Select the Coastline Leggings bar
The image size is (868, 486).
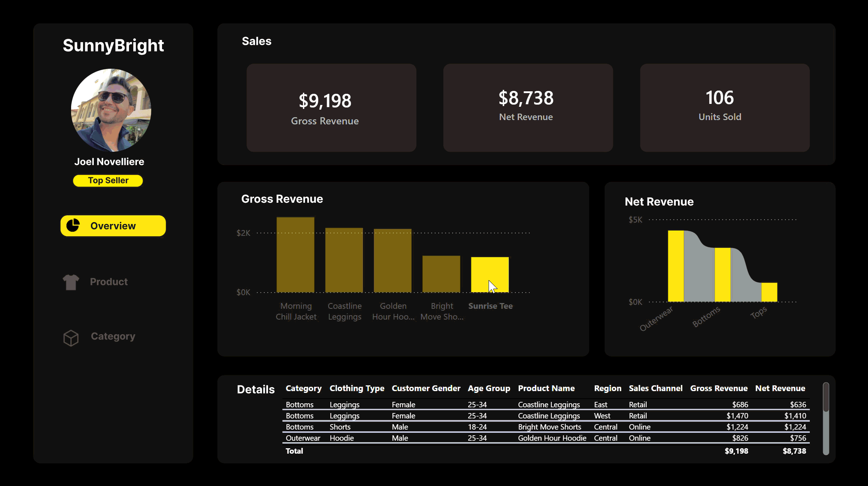344,260
